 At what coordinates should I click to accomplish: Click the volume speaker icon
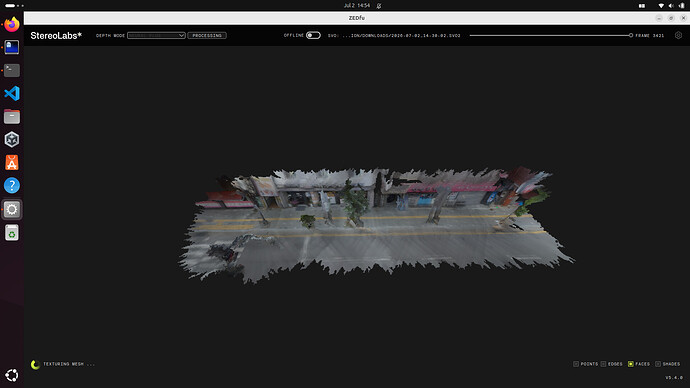pos(671,6)
